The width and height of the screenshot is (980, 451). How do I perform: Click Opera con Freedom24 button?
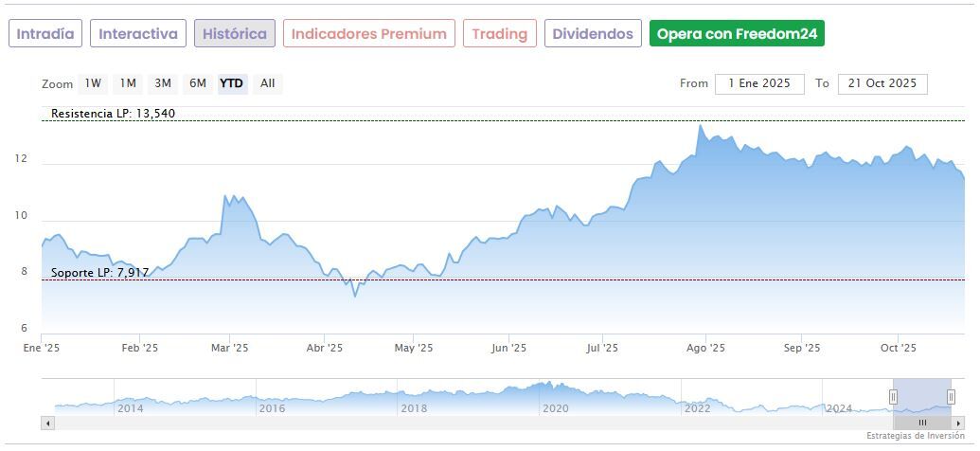click(x=737, y=34)
